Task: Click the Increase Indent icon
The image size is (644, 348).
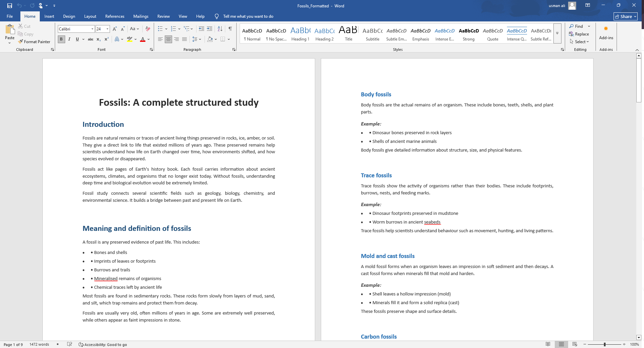Action: tap(210, 29)
